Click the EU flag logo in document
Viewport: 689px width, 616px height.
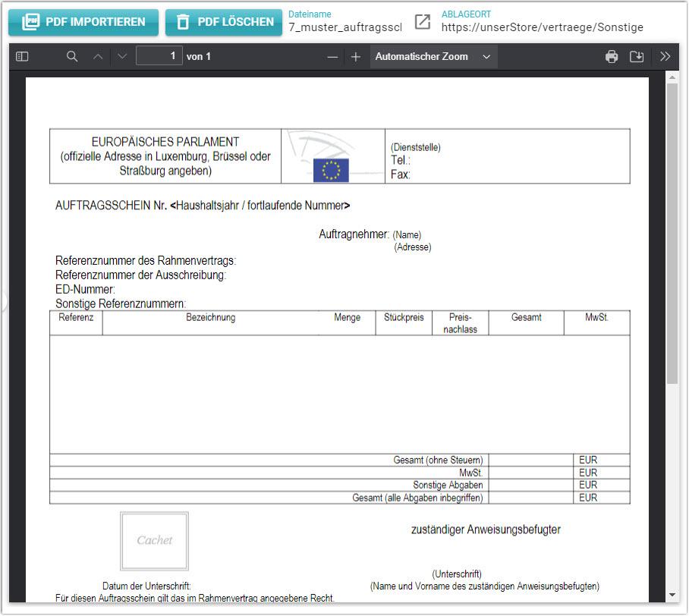[331, 170]
